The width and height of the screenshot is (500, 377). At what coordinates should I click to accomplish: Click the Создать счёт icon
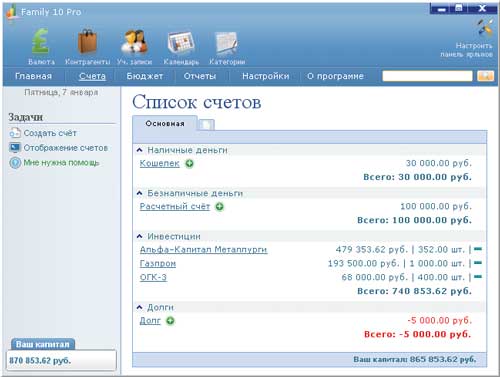[x=15, y=133]
